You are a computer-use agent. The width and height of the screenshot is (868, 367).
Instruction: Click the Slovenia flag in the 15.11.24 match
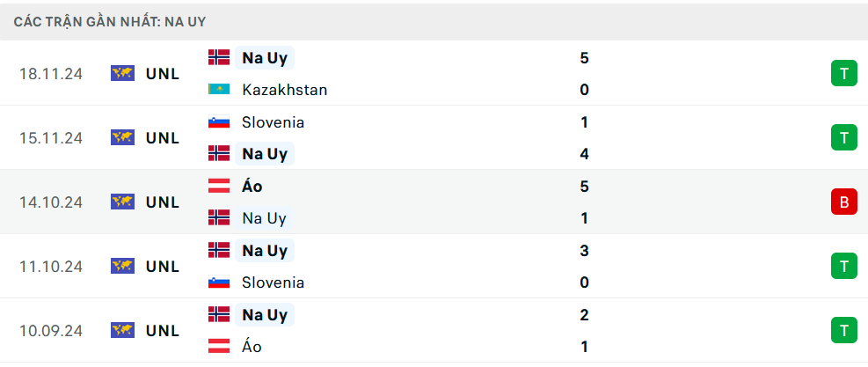point(219,122)
